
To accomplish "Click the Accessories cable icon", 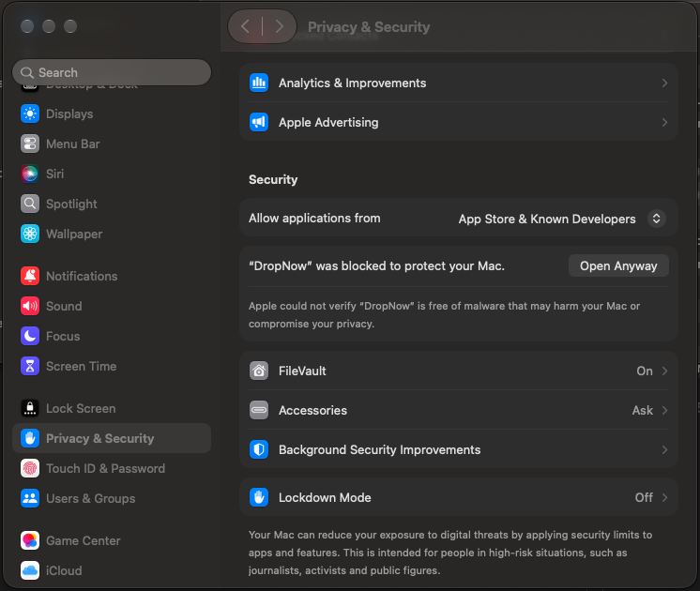I will (259, 410).
